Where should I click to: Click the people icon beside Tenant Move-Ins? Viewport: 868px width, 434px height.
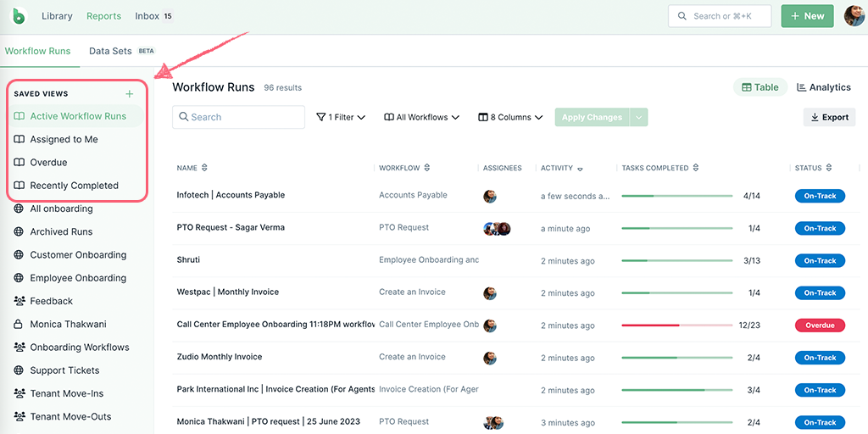coord(19,393)
